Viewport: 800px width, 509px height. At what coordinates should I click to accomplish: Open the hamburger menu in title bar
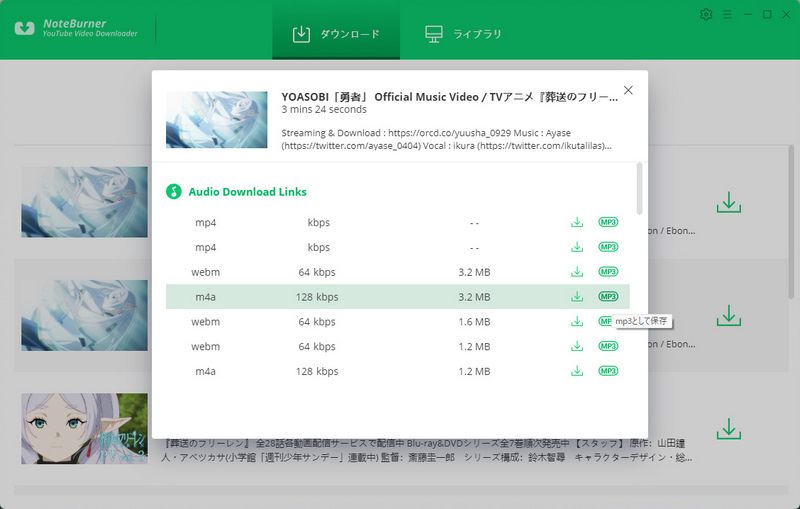tap(728, 14)
